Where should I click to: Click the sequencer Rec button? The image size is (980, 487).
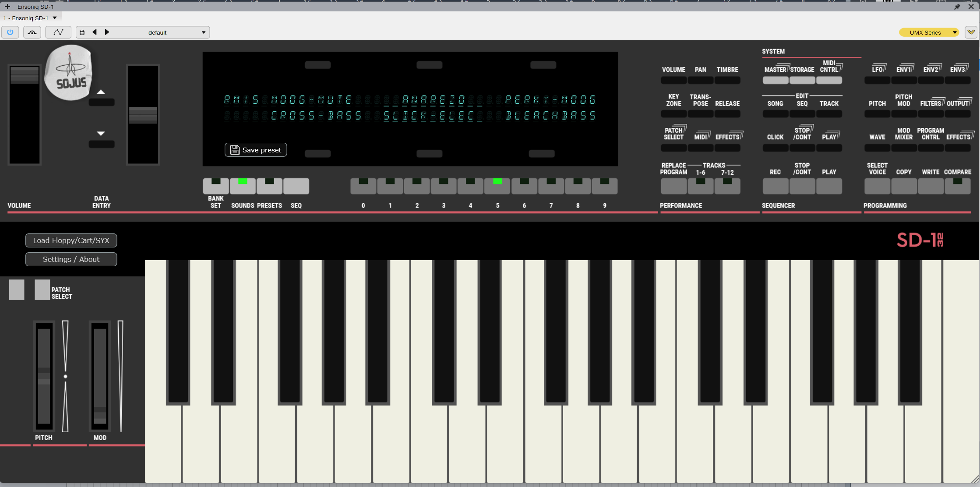pyautogui.click(x=776, y=186)
